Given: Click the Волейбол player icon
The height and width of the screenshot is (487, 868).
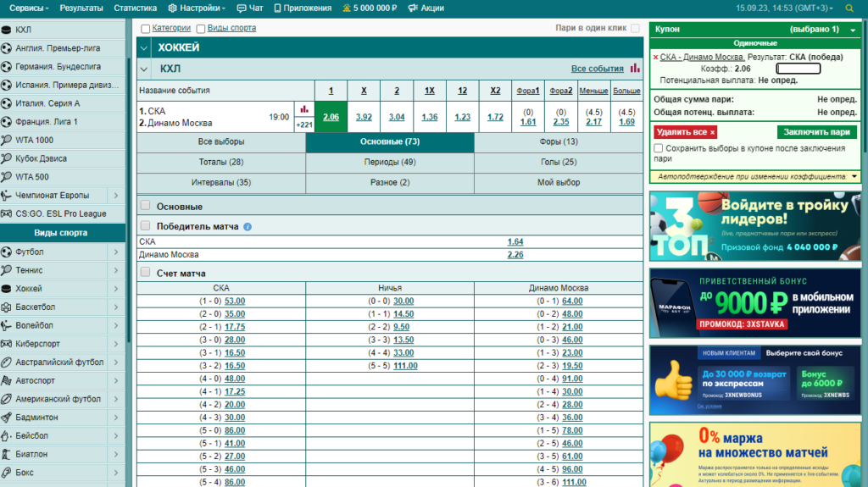Looking at the screenshot, I should pos(7,325).
